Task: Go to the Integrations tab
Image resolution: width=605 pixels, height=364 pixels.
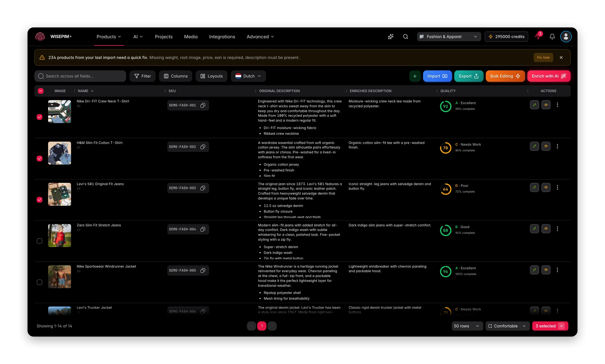Action: (x=222, y=37)
